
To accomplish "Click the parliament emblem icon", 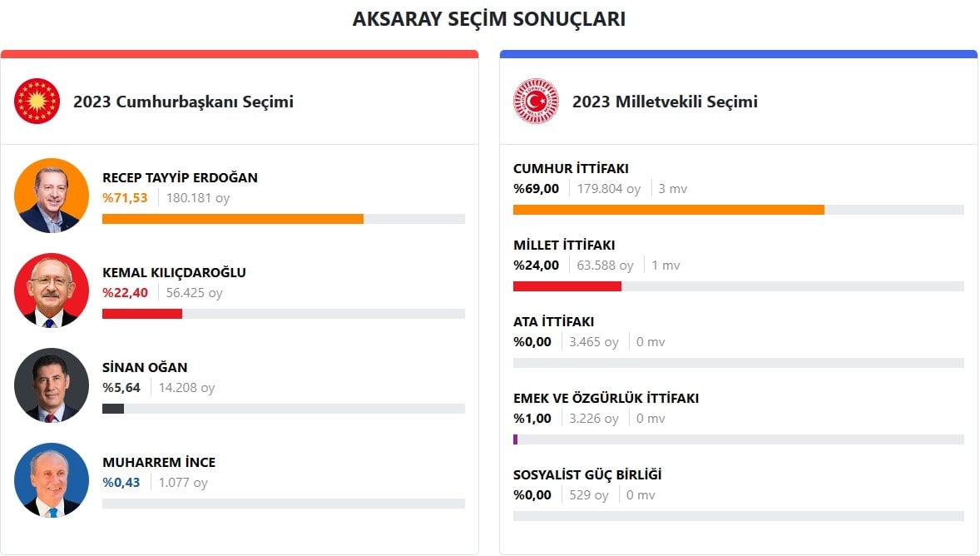I will (x=537, y=102).
